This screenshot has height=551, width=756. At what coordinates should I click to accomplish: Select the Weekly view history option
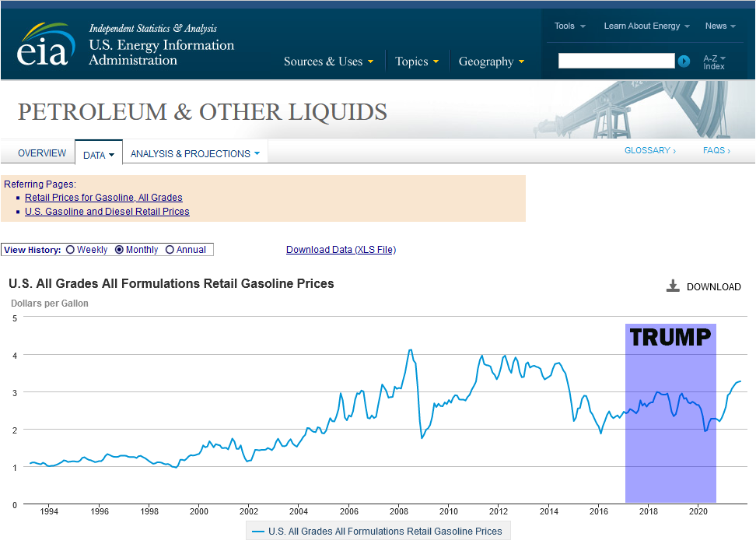coord(71,250)
